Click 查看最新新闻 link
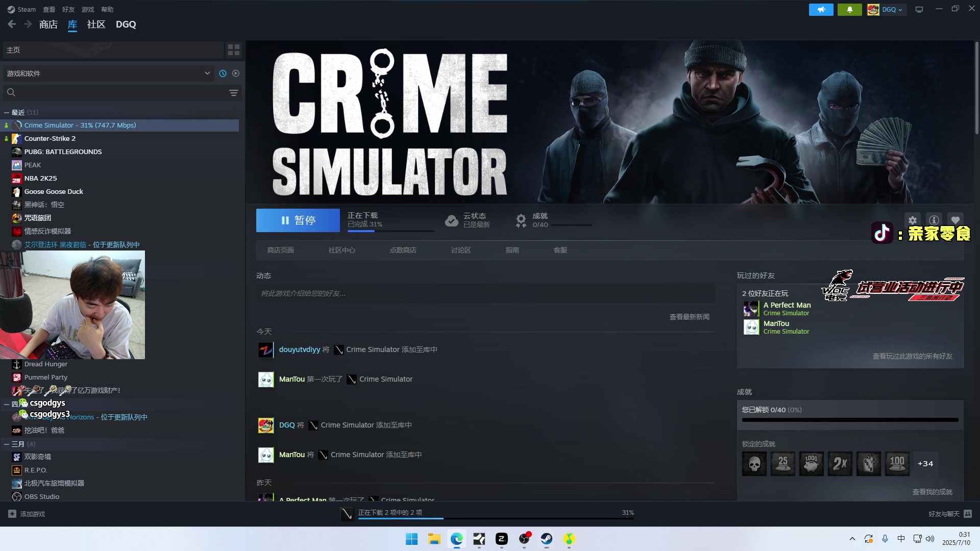 tap(689, 317)
